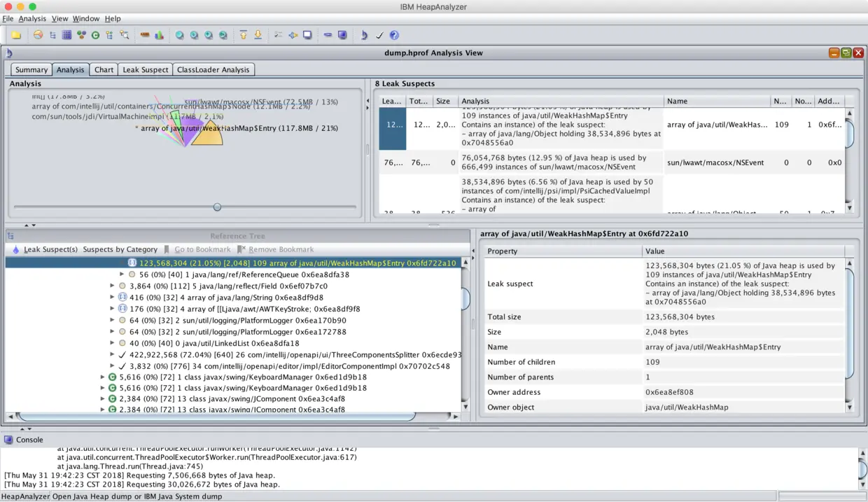Viewport: 868px width, 502px height.
Task: Click the Reference Tree panel title icon
Action: tap(10, 236)
